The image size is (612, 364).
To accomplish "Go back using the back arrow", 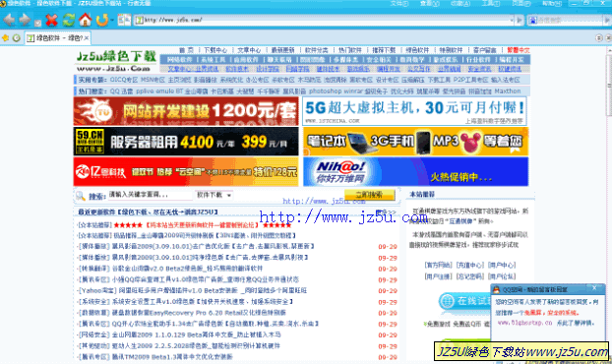I will click(x=10, y=20).
